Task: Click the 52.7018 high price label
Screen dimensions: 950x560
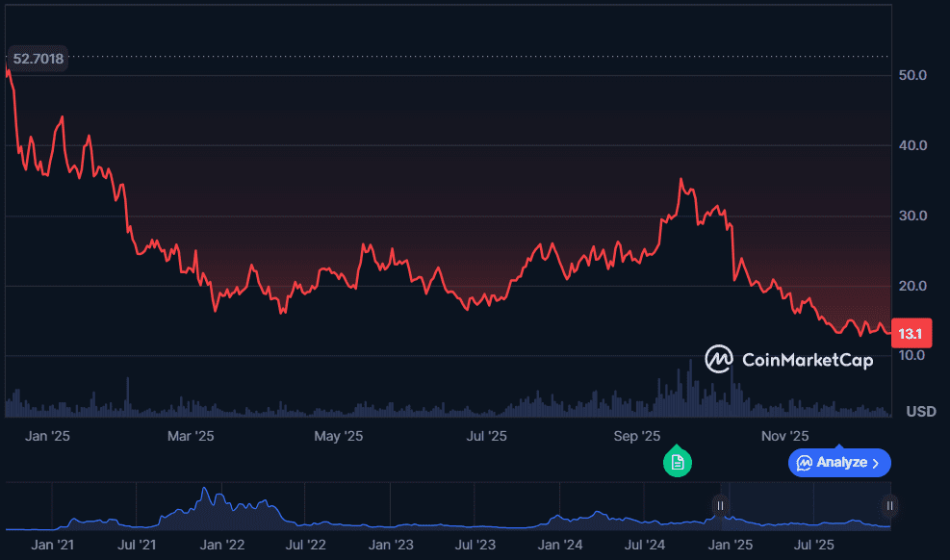Action: 39,59
